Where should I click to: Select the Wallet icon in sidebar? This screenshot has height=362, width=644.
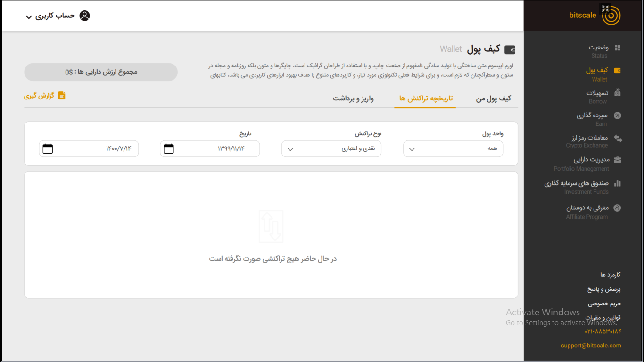point(618,70)
